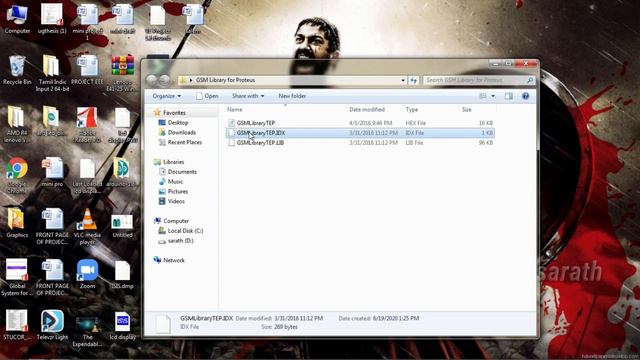
Task: Click the Open toolbar button
Action: pos(207,96)
